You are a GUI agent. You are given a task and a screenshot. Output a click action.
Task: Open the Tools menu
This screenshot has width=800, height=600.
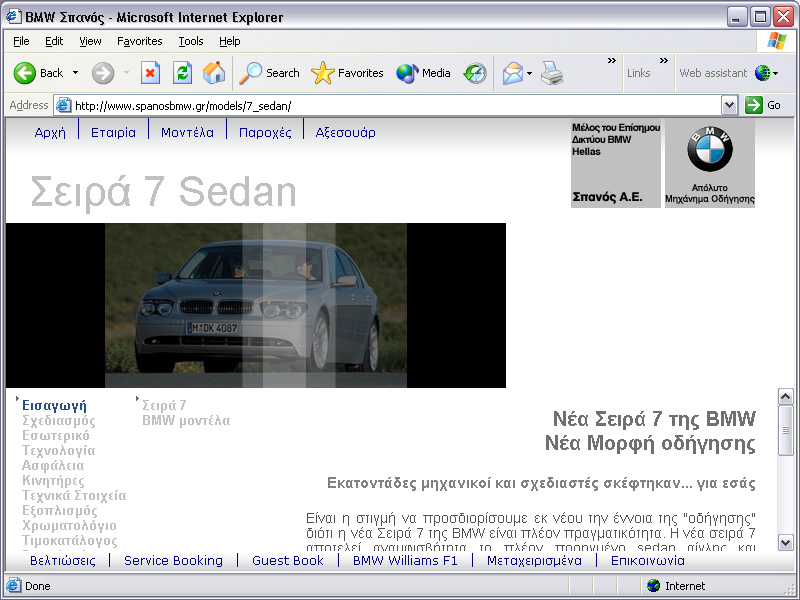[191, 41]
